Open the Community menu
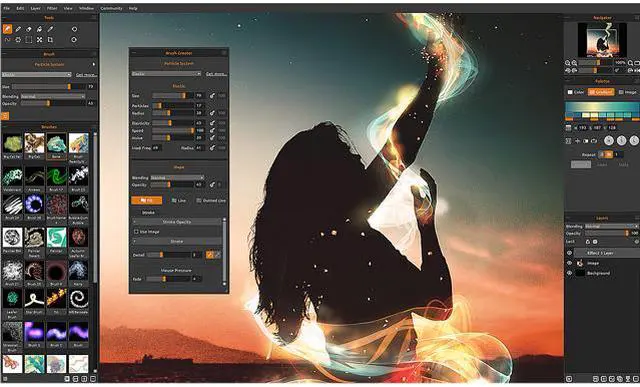 [x=111, y=8]
